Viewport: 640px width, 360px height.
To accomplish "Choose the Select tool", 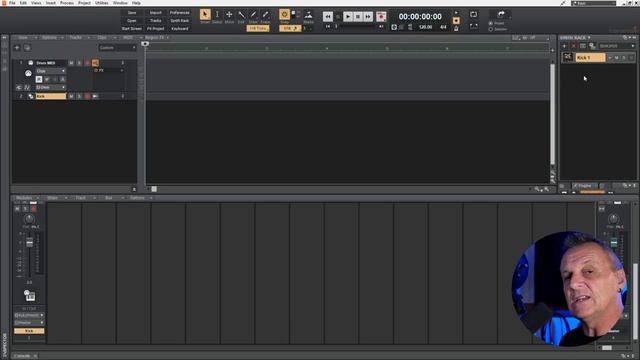I will click(217, 15).
